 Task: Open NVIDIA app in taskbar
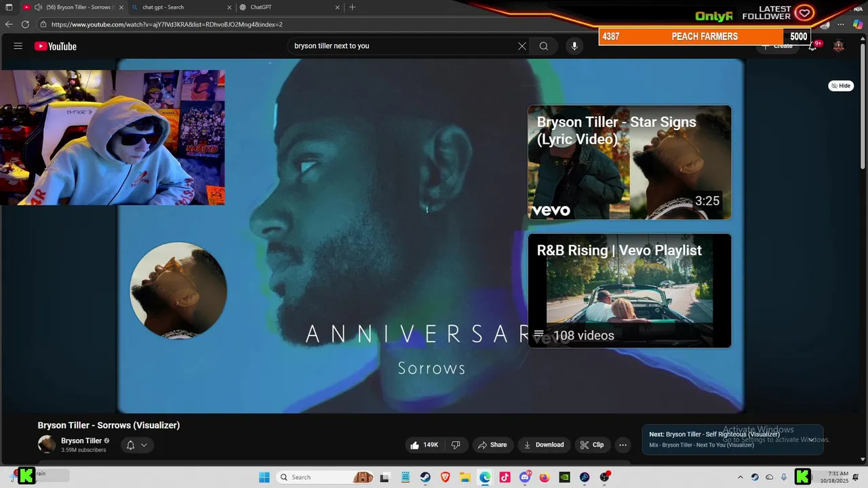click(564, 477)
